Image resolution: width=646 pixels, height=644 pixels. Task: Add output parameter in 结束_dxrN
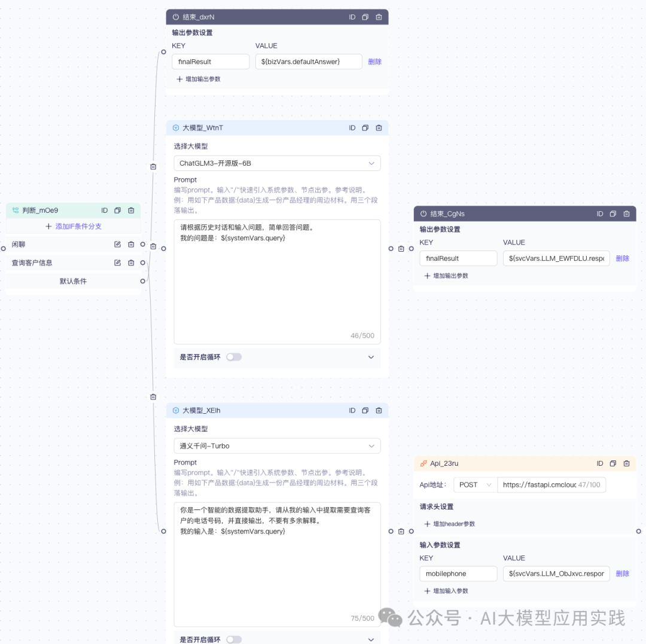pyautogui.click(x=199, y=79)
